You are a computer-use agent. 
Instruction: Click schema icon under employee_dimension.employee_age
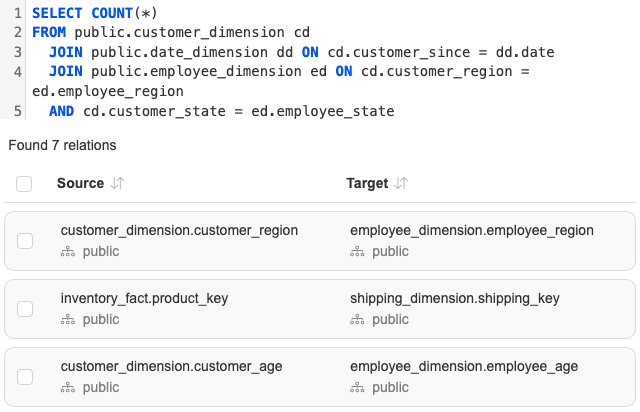(x=357, y=388)
